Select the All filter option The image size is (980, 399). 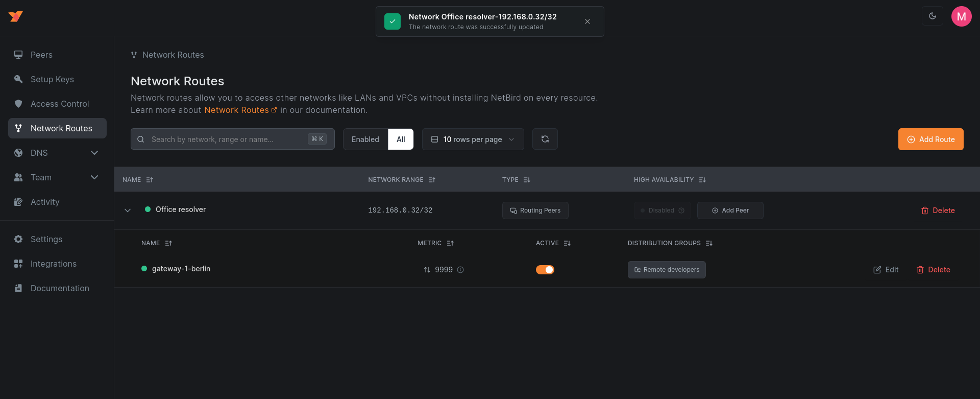(x=401, y=139)
